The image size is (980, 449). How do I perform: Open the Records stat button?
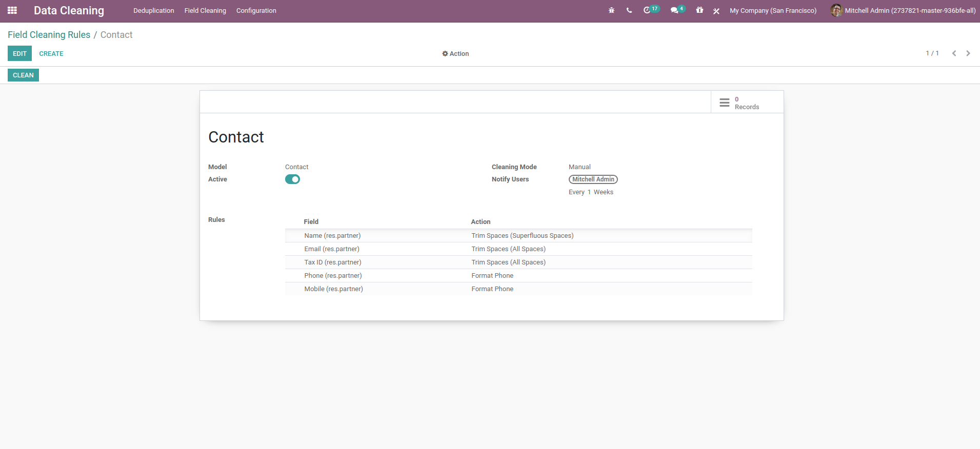point(747,103)
